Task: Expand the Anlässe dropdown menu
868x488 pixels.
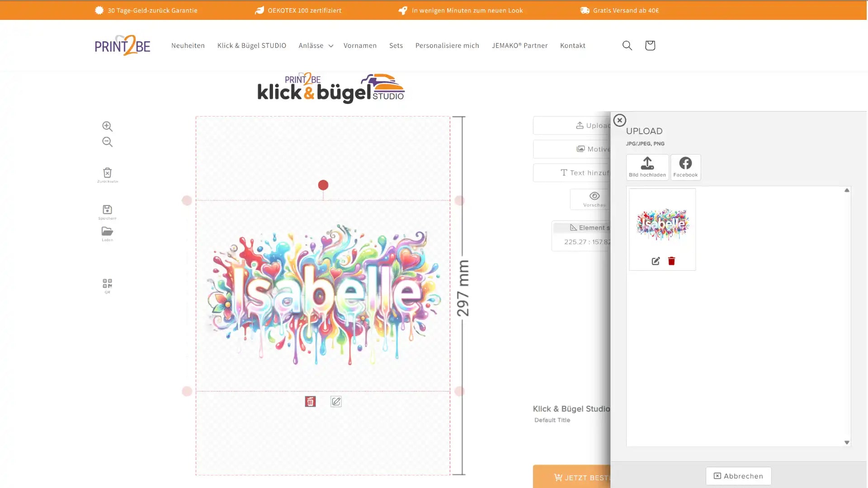Action: 316,45
